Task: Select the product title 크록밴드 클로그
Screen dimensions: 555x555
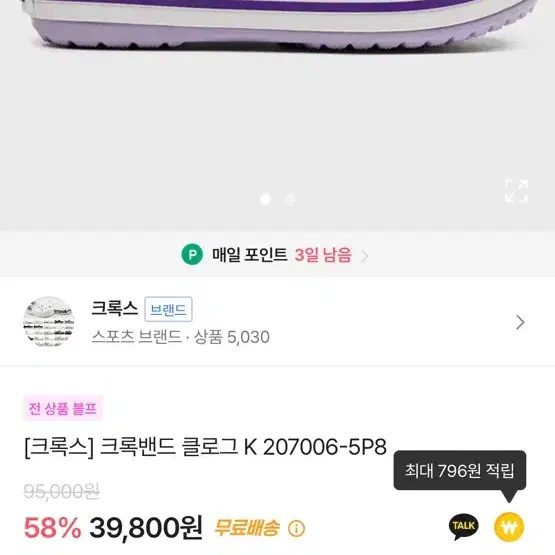Action: 169,447
